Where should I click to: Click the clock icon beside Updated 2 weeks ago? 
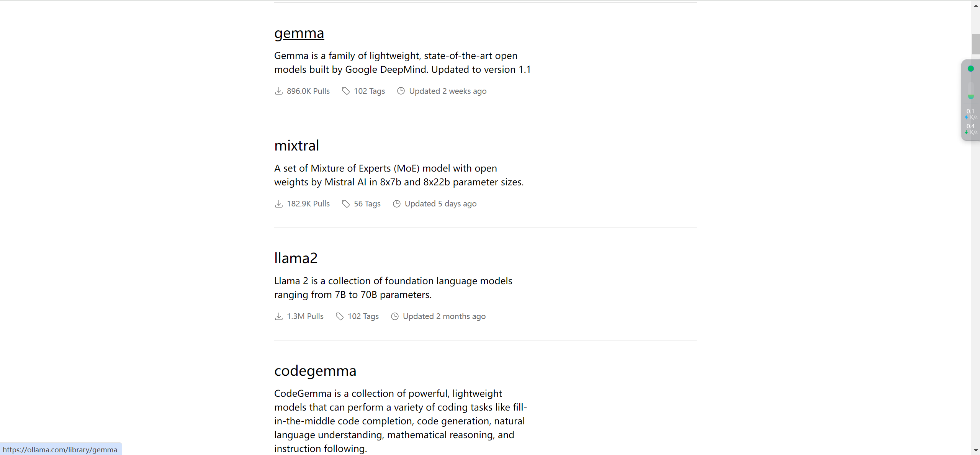coord(401,91)
